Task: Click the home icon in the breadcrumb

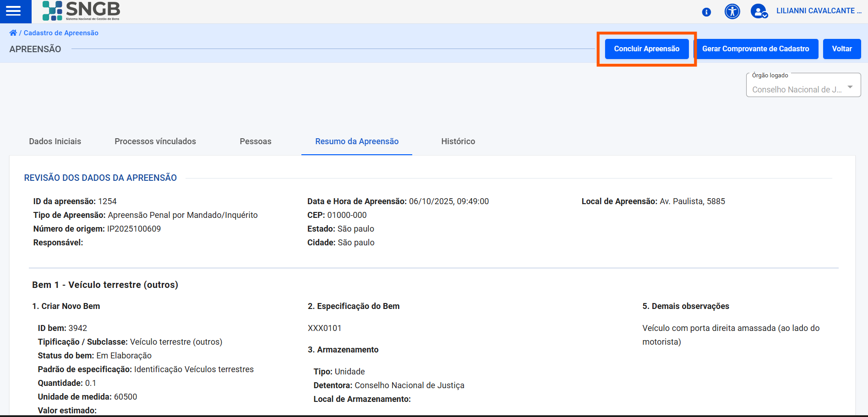Action: [13, 32]
